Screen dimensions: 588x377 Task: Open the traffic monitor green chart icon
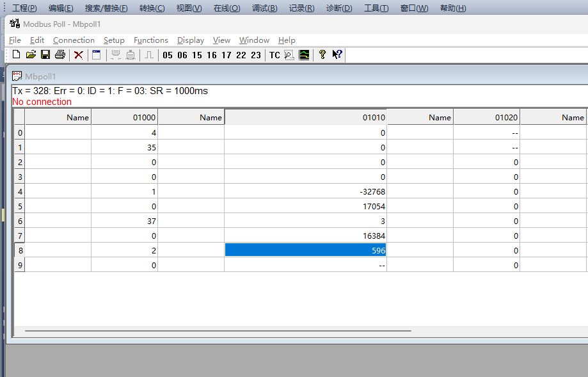point(305,55)
